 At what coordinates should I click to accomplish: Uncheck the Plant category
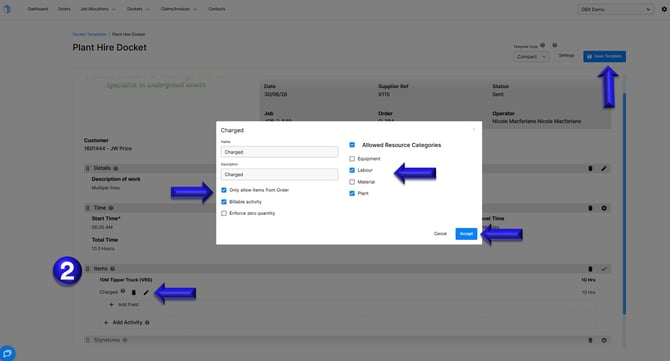coord(352,194)
